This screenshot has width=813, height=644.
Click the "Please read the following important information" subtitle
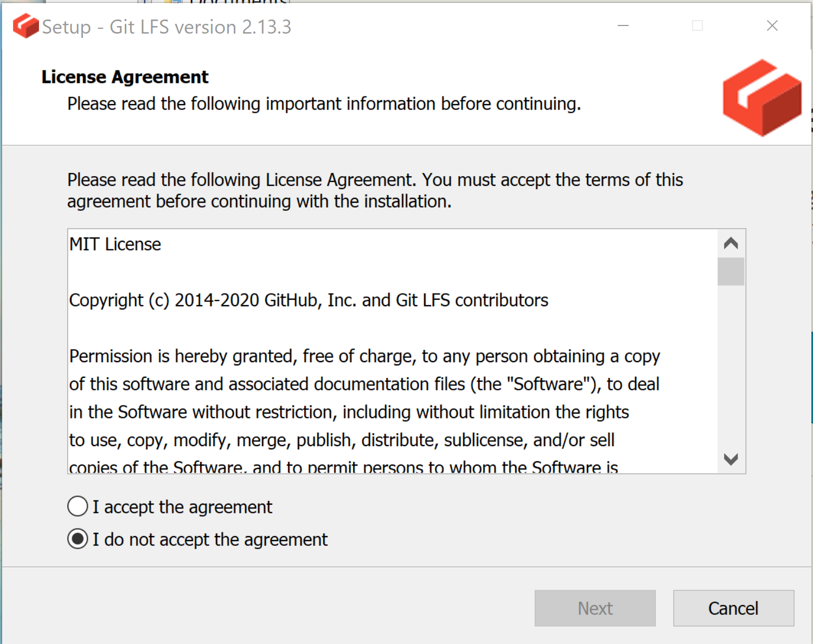[324, 104]
